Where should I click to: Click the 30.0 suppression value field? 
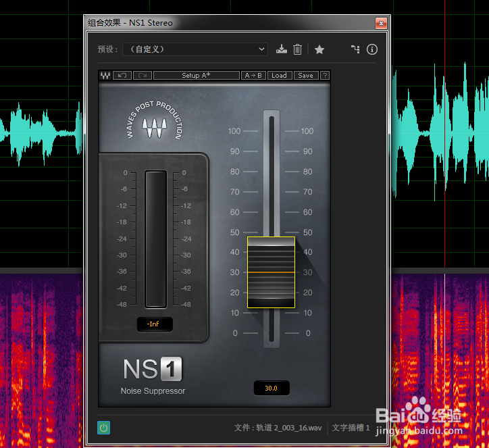pyautogui.click(x=272, y=388)
